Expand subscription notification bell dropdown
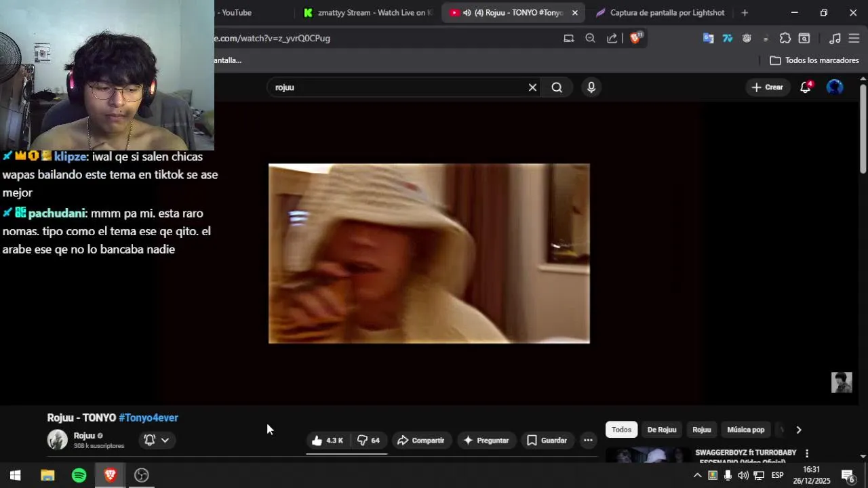The width and height of the screenshot is (868, 488). point(157,440)
